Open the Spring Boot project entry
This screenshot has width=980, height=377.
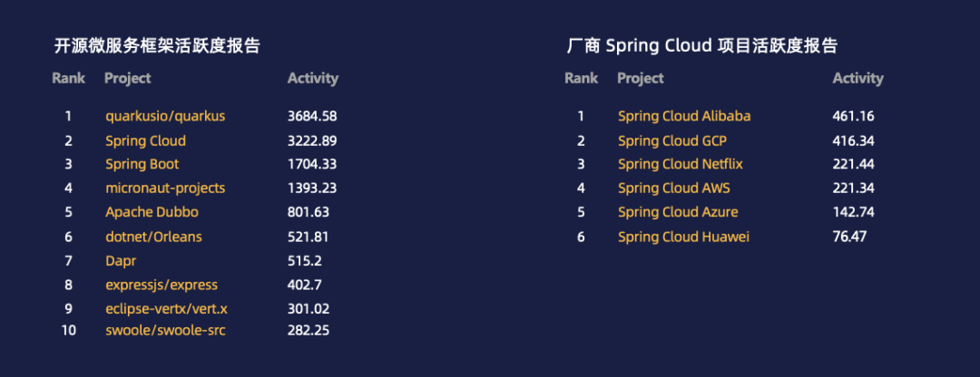[142, 164]
